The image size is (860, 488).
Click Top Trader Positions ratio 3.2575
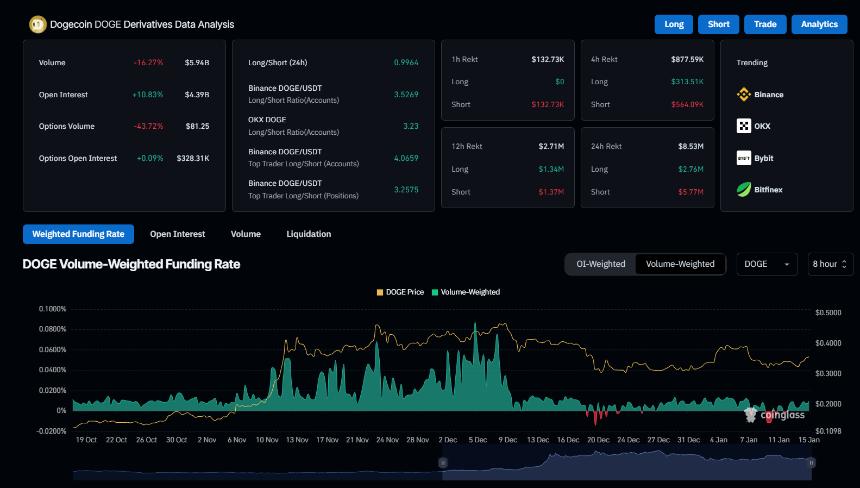point(406,190)
